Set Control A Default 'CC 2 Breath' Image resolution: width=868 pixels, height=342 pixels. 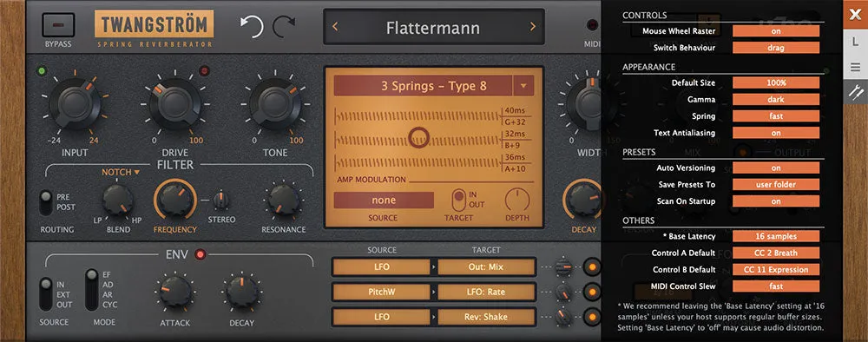click(776, 253)
